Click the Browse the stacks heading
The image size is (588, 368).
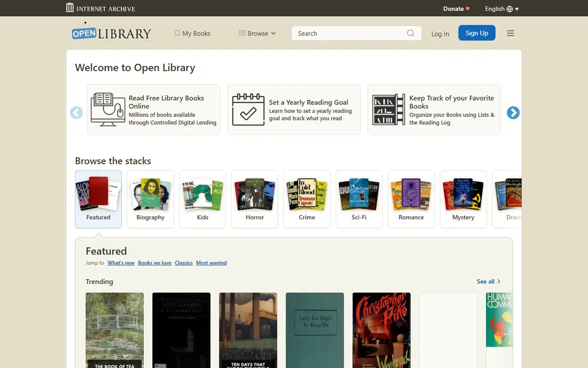click(113, 161)
